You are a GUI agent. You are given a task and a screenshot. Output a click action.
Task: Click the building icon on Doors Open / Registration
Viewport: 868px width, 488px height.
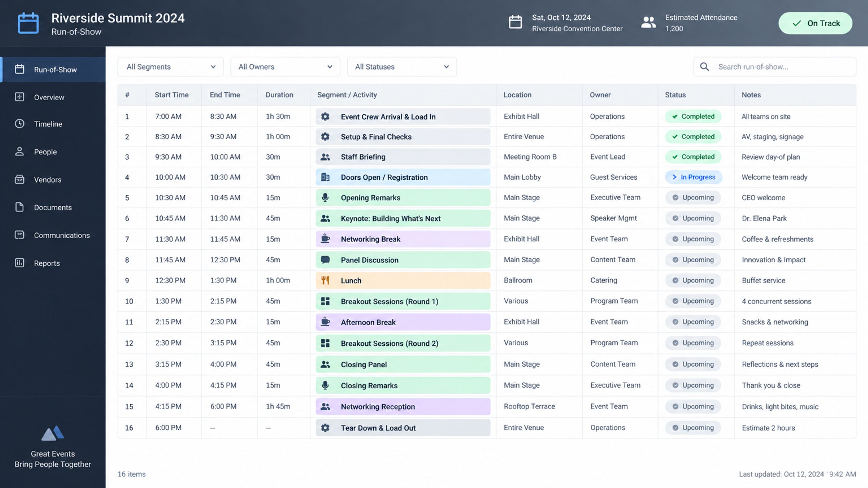pos(325,177)
